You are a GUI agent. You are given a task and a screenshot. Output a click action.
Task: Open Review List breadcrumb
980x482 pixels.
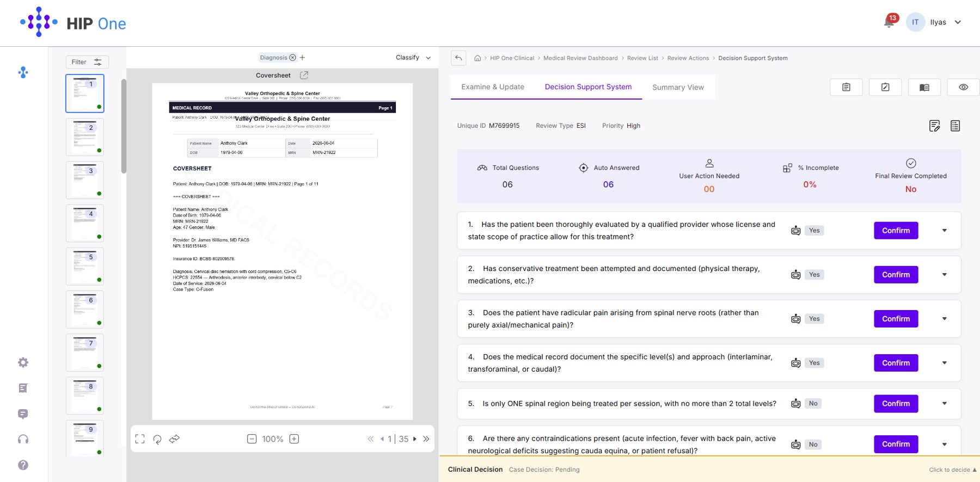coord(642,58)
